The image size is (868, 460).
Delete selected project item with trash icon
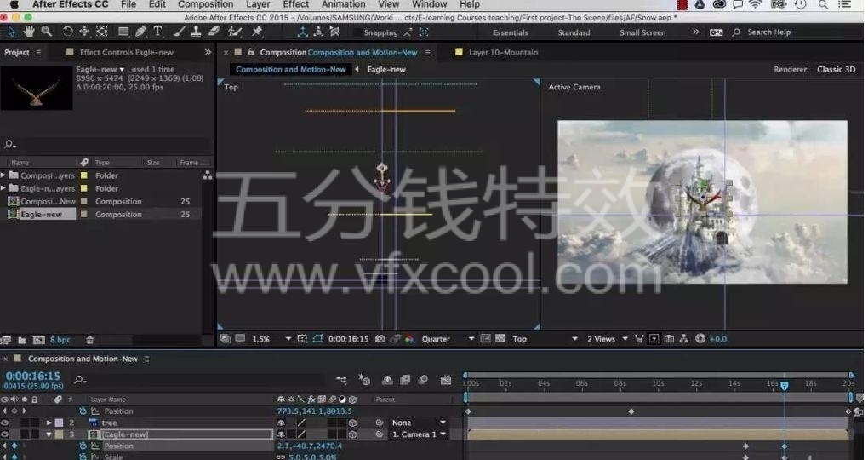coord(89,340)
